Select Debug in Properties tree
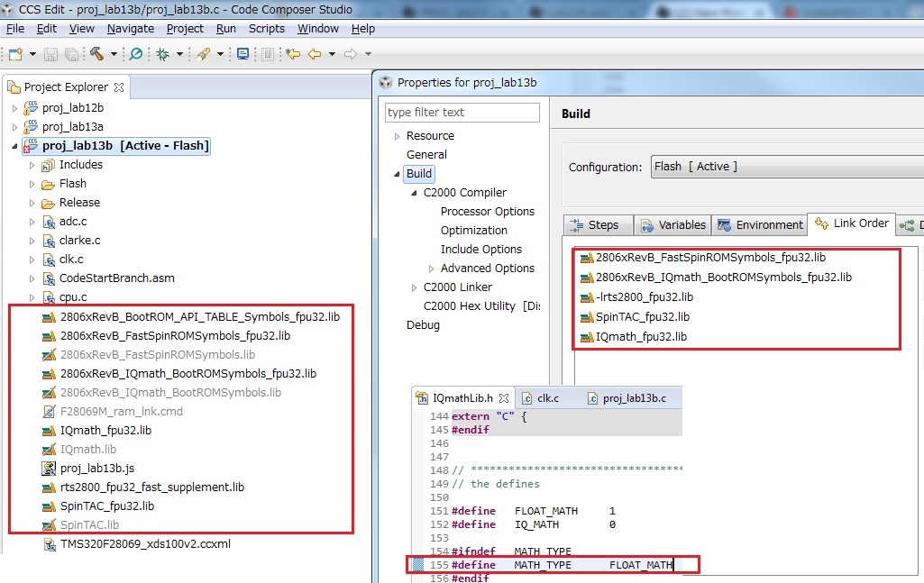Screen dimensions: 924x583 pos(423,325)
